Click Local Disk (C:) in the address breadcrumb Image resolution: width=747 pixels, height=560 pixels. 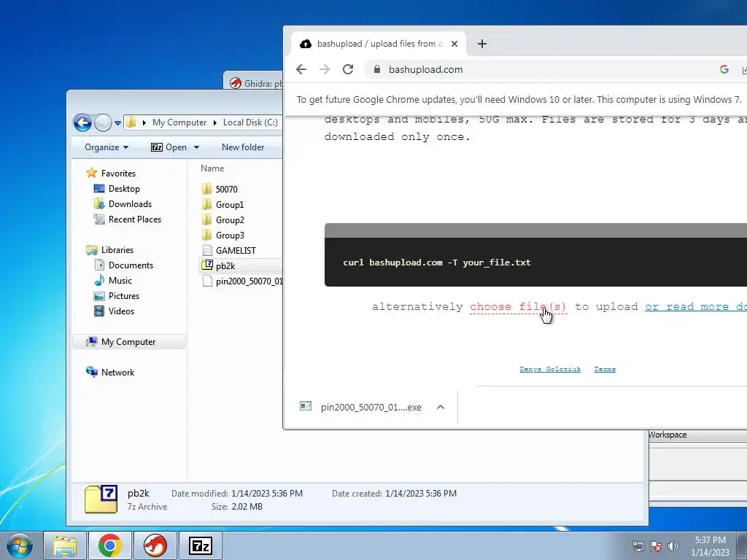click(250, 122)
